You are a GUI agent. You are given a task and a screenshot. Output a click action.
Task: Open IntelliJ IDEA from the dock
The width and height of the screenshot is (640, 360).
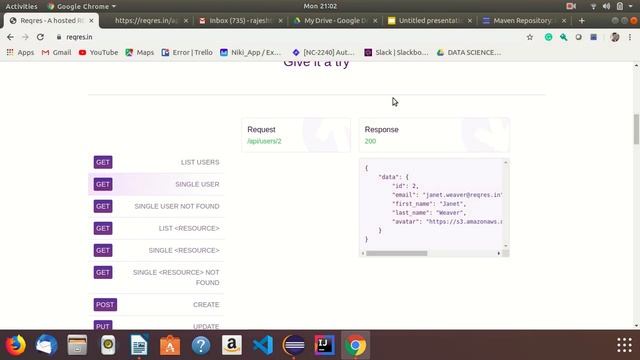pos(325,345)
